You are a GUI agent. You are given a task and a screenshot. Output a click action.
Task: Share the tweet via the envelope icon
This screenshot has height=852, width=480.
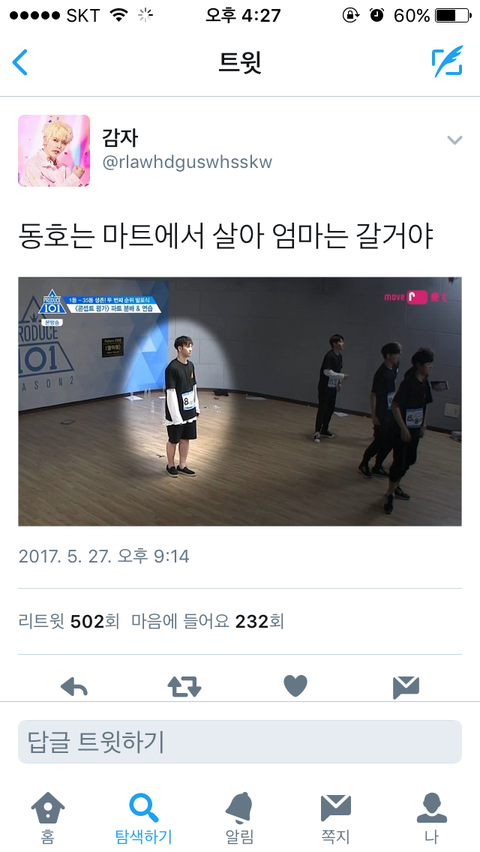coord(406,687)
